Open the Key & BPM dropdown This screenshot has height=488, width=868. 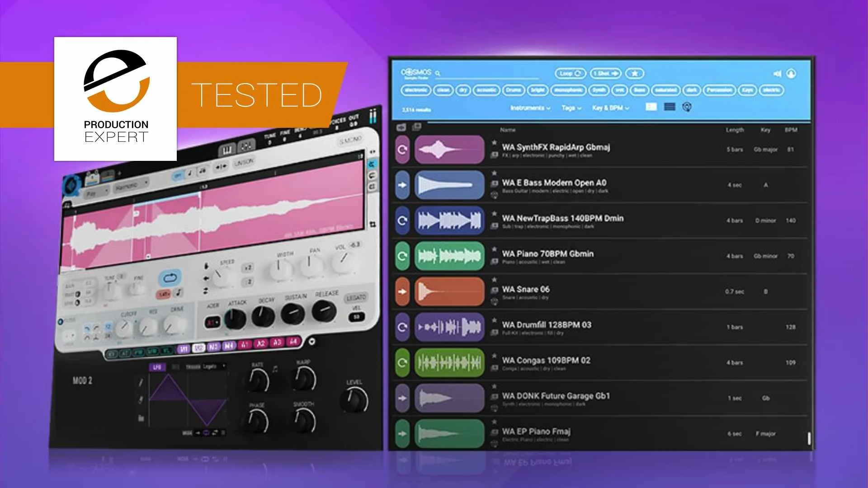click(x=609, y=108)
